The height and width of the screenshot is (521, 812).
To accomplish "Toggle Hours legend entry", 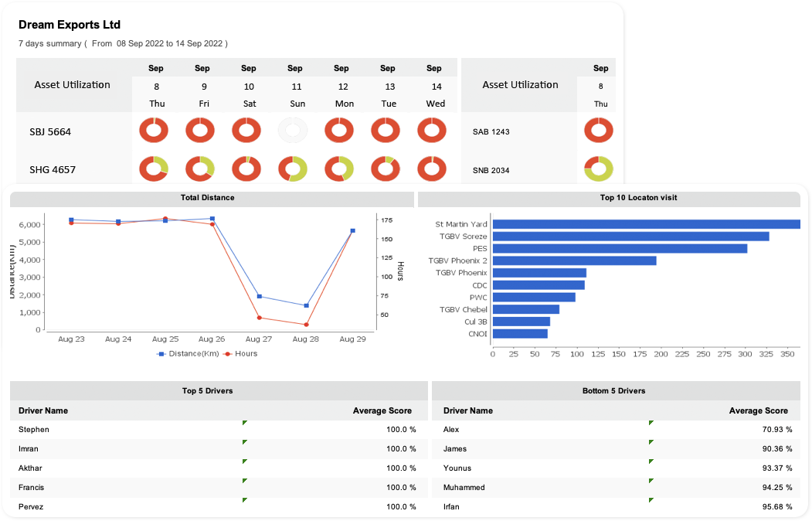I will [240, 354].
